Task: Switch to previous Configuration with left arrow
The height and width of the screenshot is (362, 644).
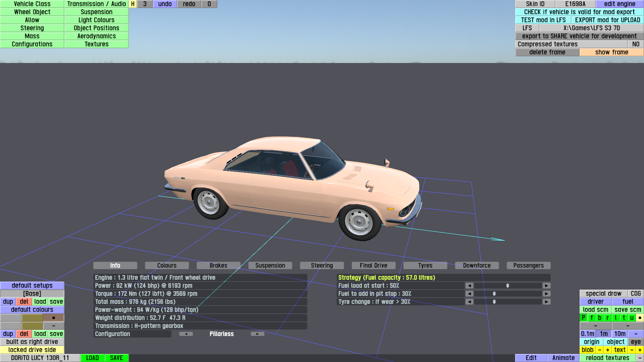Action: pyautogui.click(x=186, y=334)
